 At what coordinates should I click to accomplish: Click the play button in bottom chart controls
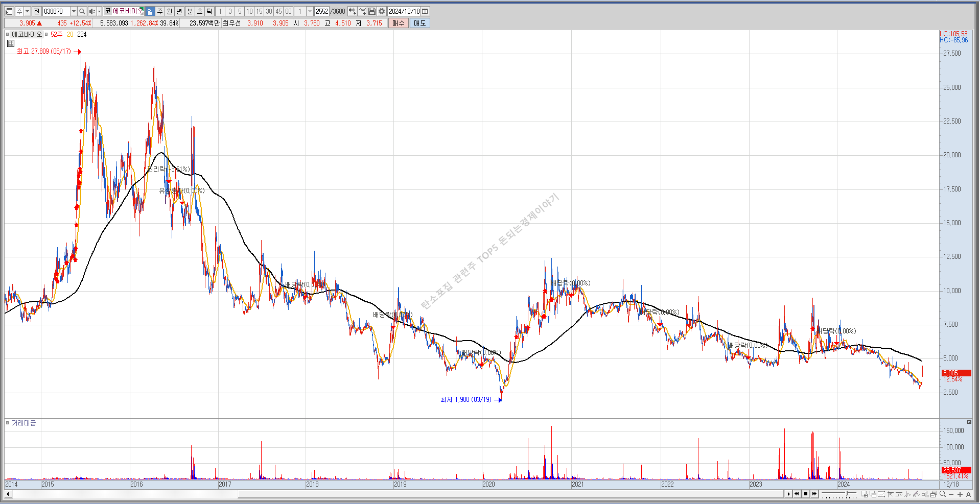788,494
